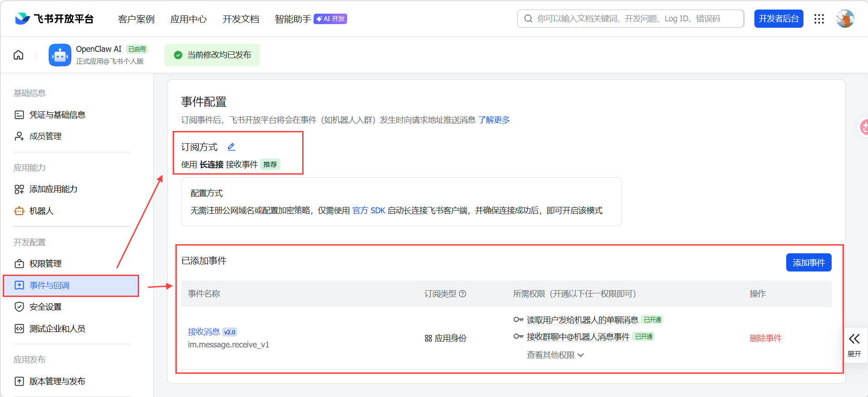Expand 查看其他权限 dropdown

click(555, 355)
